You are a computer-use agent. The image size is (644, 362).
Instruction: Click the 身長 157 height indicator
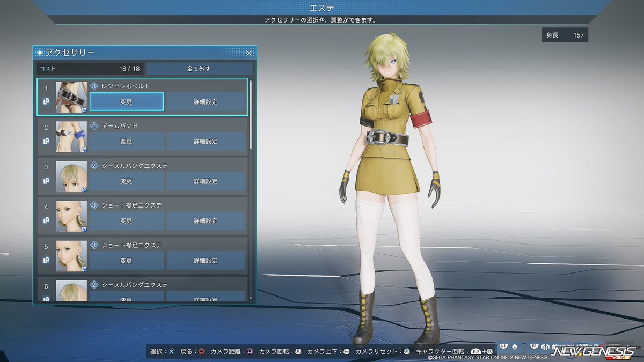(x=565, y=35)
